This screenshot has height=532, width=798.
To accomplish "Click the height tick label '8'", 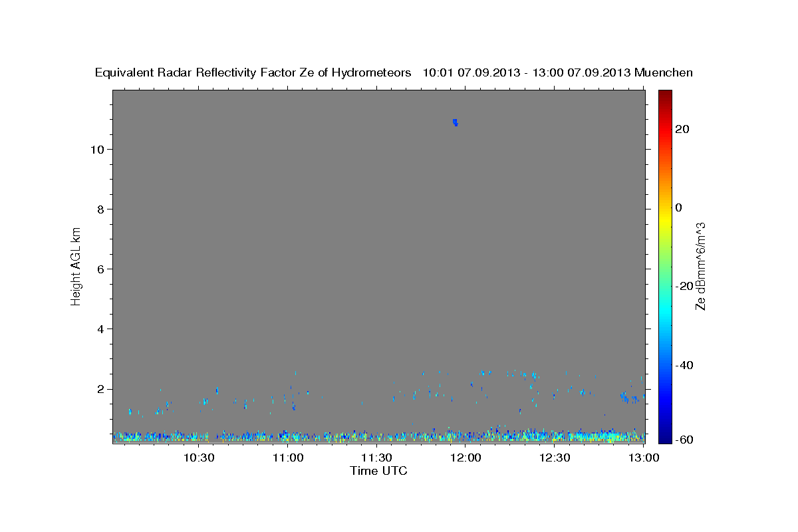I will [x=102, y=209].
